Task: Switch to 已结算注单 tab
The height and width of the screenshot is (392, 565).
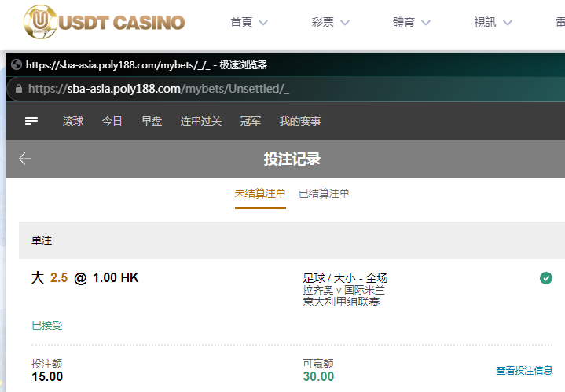Action: tap(324, 193)
